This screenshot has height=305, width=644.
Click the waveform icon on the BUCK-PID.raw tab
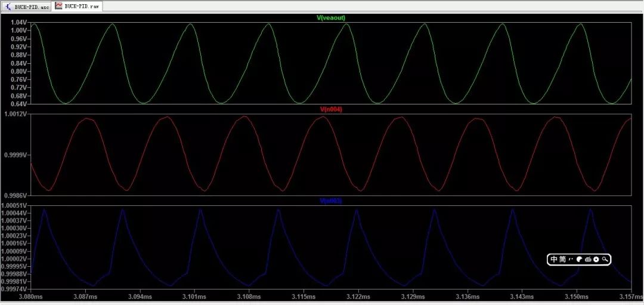[59, 6]
